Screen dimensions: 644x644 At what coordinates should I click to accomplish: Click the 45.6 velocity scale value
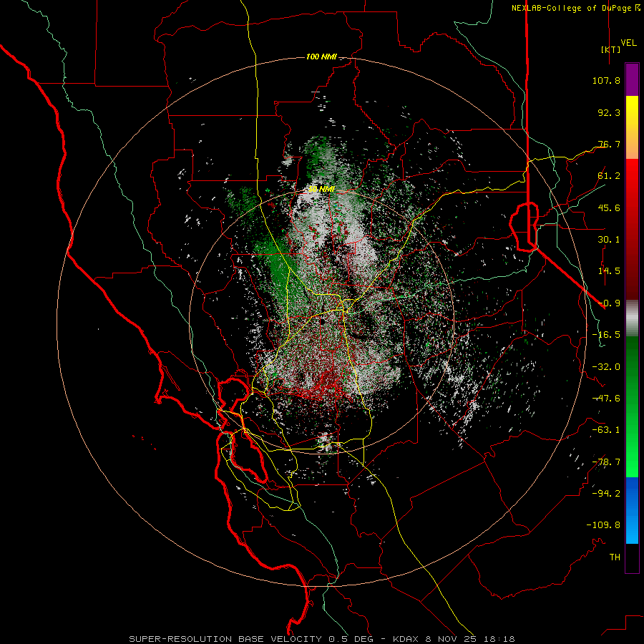[x=609, y=208]
